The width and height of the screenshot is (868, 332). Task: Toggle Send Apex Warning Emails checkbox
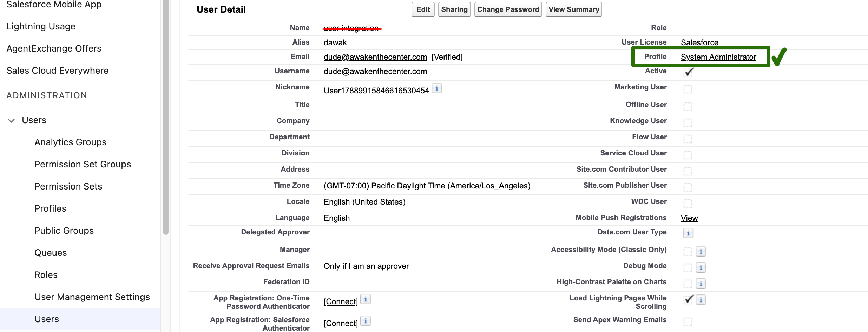click(x=688, y=321)
